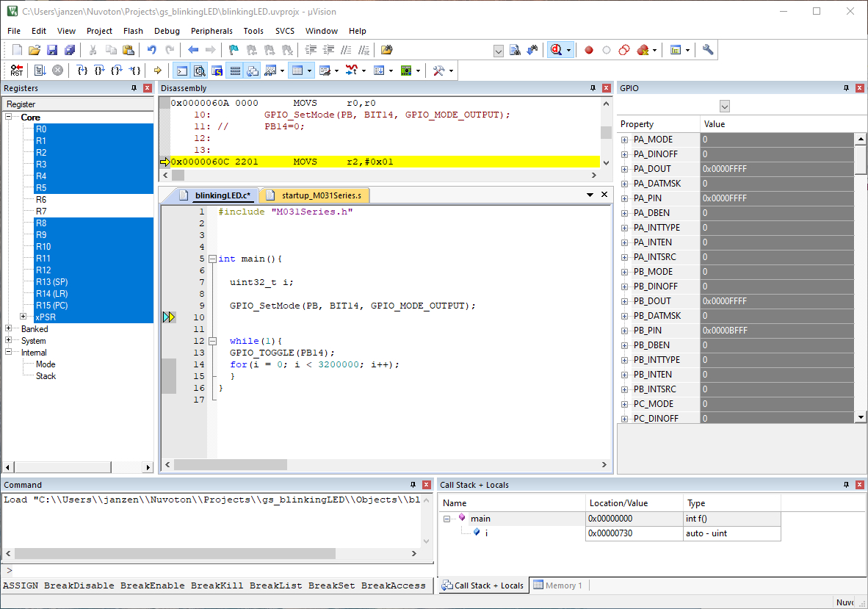Expand the PB_PIN property in GPIO panel
868x609 pixels.
tap(626, 330)
